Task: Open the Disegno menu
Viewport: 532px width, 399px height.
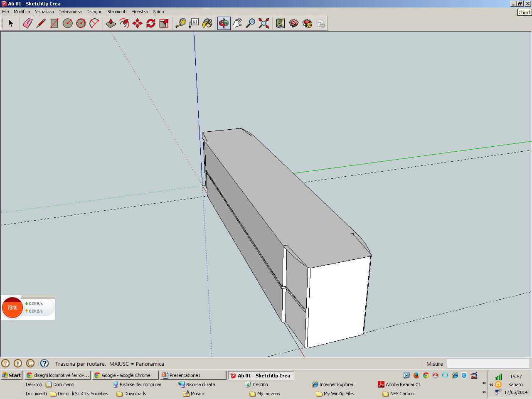Action: click(94, 12)
